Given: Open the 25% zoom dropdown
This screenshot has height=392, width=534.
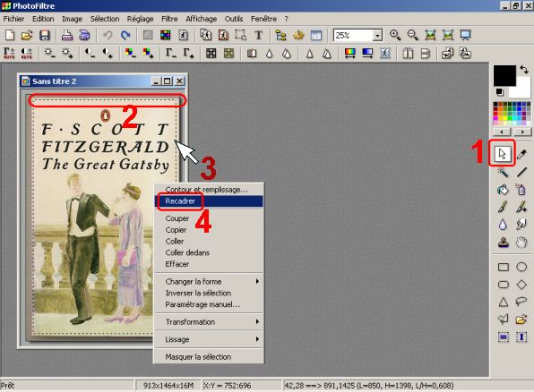Looking at the screenshot, I should pyautogui.click(x=377, y=36).
